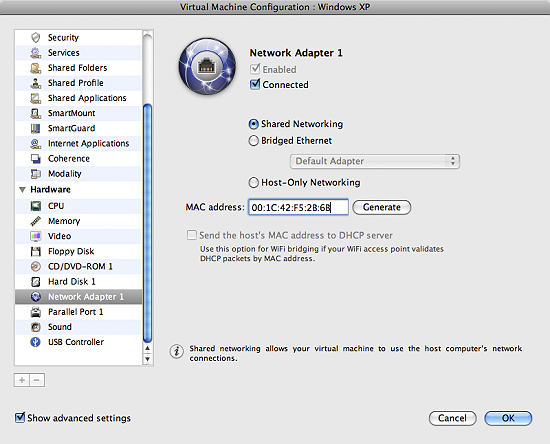Select Memory in the Hardware list
Image resolution: width=550 pixels, height=444 pixels.
[79, 221]
